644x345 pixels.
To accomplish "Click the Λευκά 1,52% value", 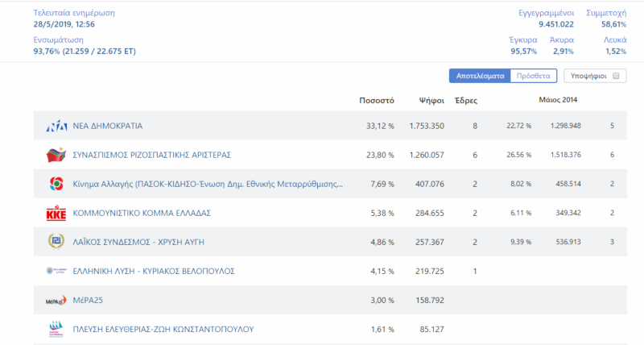I will (x=616, y=52).
